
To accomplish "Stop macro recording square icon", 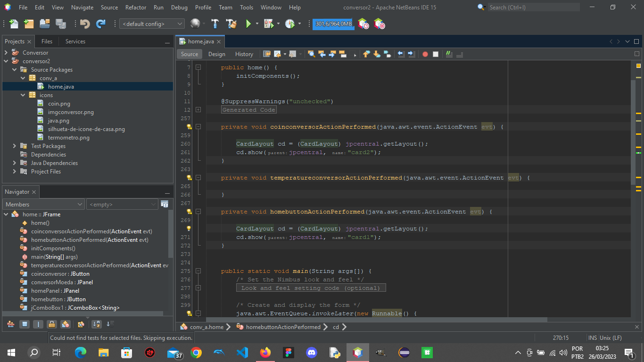I will pos(436,54).
